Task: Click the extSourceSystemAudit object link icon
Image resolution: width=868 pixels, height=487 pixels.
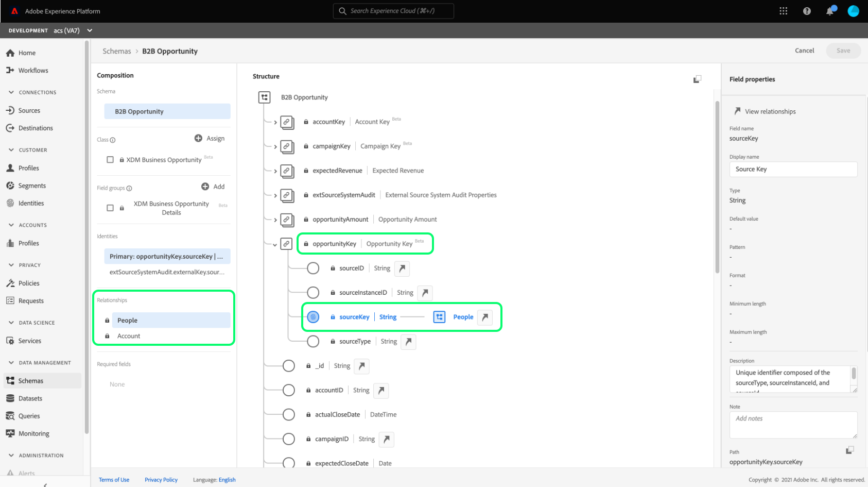Action: [287, 195]
